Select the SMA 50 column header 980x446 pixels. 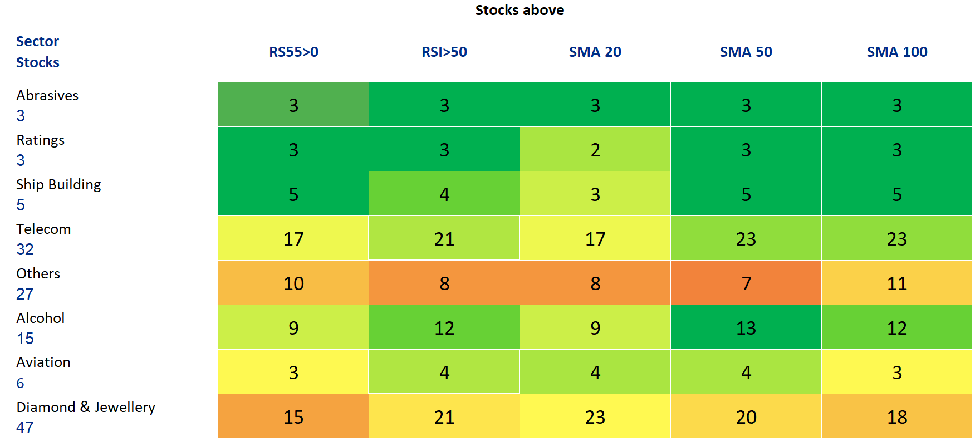[x=746, y=52]
